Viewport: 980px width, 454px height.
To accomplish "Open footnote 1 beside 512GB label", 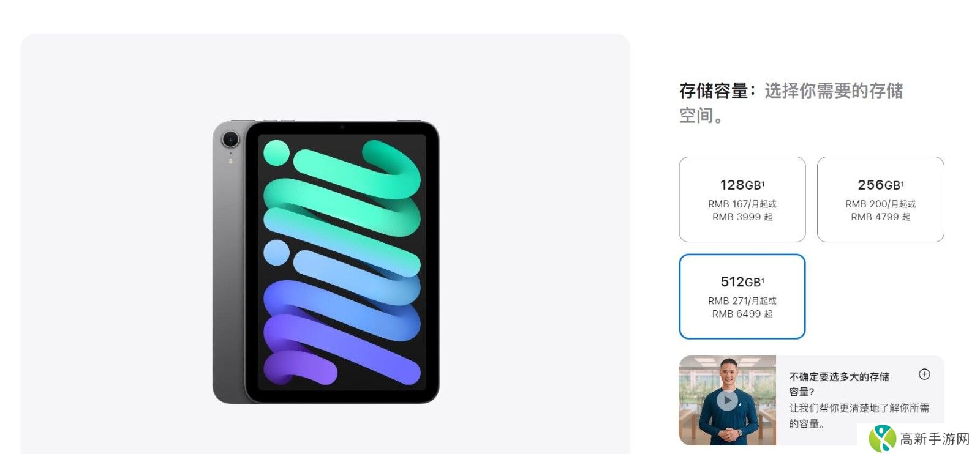I will click(763, 280).
